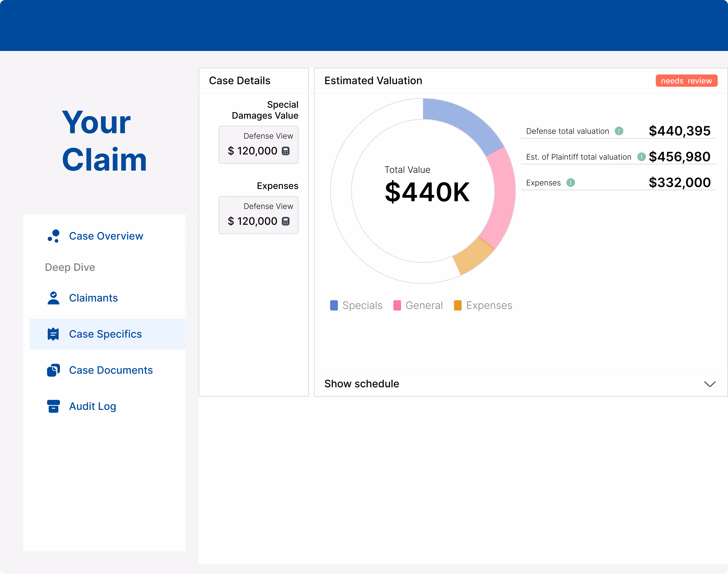
Task: Click the Case Specifics receipt icon
Action: click(x=54, y=334)
